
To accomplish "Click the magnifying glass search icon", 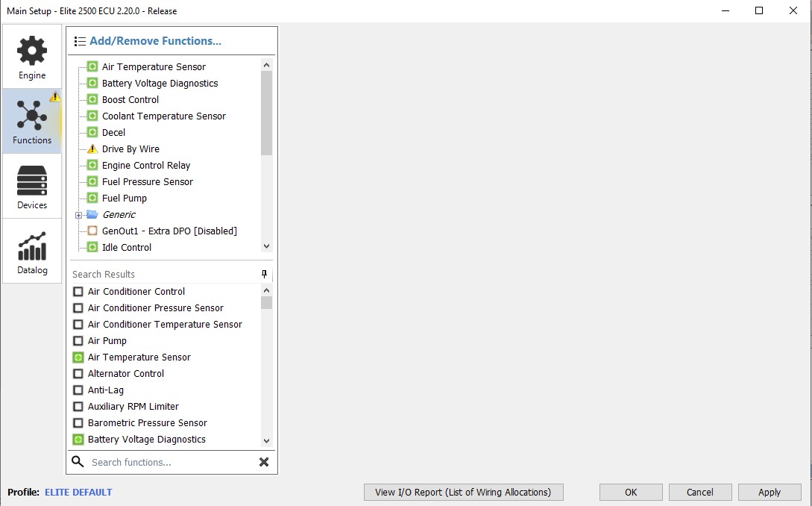I will (x=78, y=461).
